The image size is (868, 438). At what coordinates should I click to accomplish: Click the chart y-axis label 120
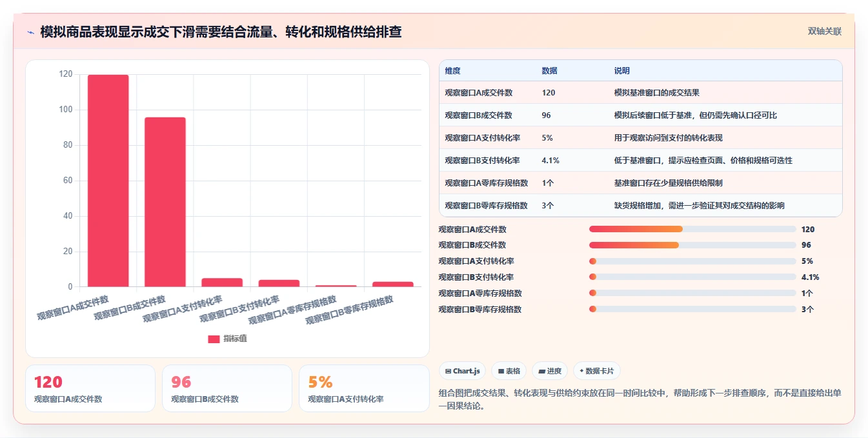(x=66, y=74)
